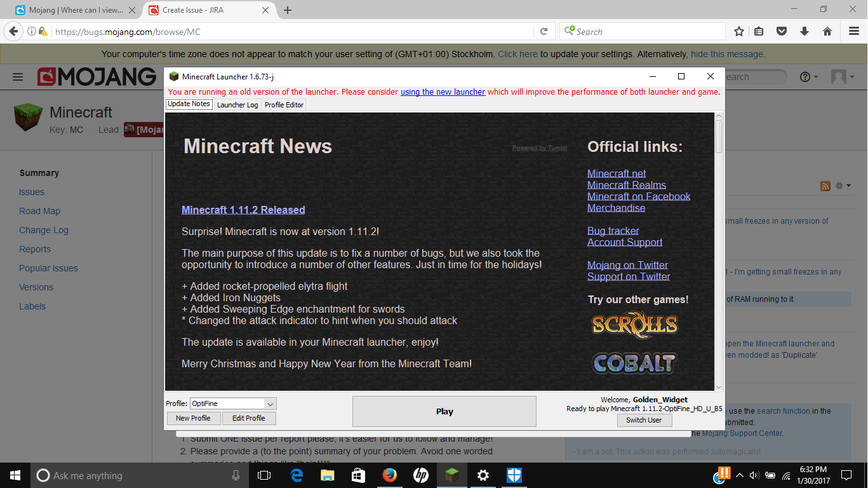Open the Minecraft Realms link

click(627, 185)
